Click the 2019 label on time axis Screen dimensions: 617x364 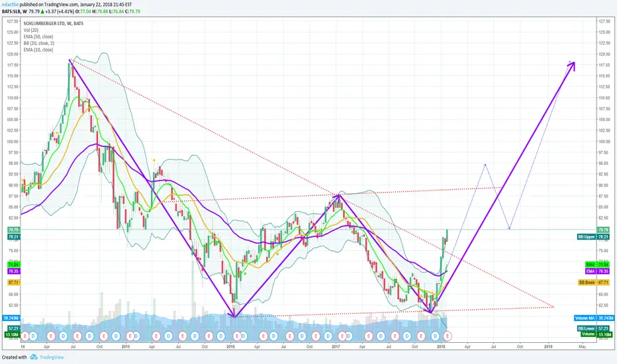point(548,347)
